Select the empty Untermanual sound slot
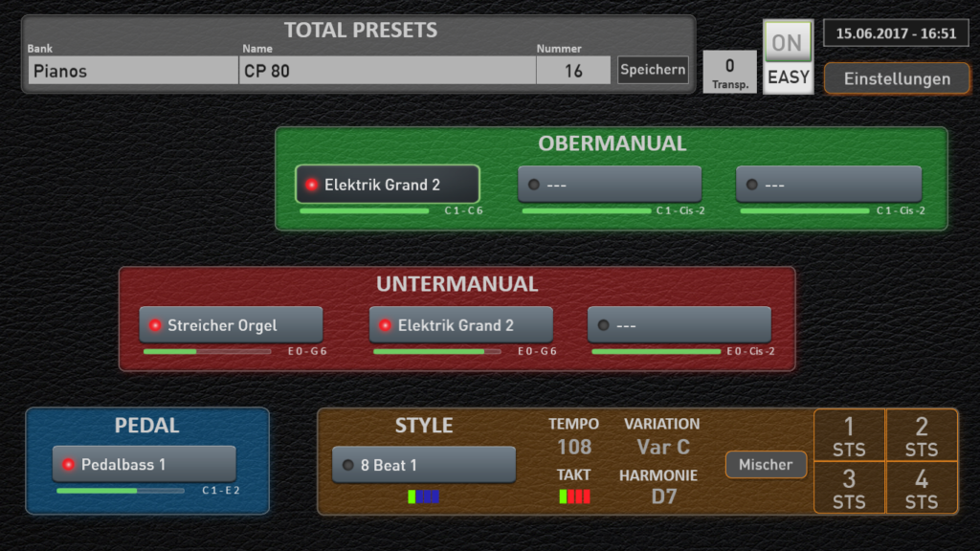This screenshot has height=551, width=980. (x=679, y=325)
